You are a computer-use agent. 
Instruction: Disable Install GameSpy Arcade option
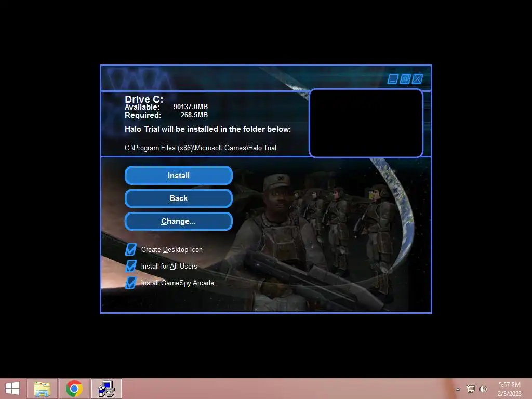click(x=131, y=283)
